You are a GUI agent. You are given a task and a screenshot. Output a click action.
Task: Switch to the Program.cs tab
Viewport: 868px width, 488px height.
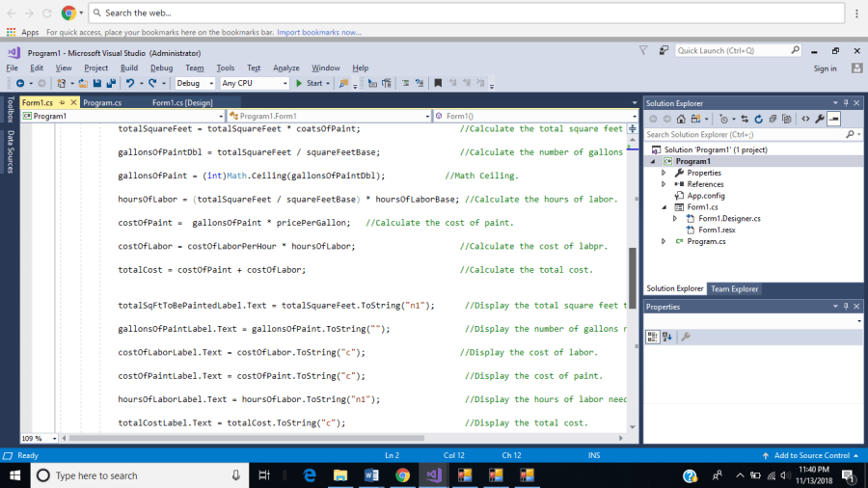pyautogui.click(x=102, y=102)
